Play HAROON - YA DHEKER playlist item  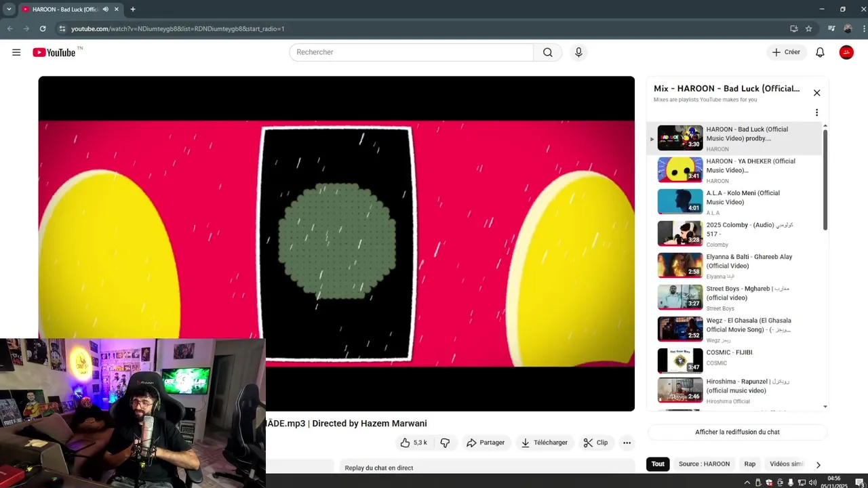[x=736, y=170]
